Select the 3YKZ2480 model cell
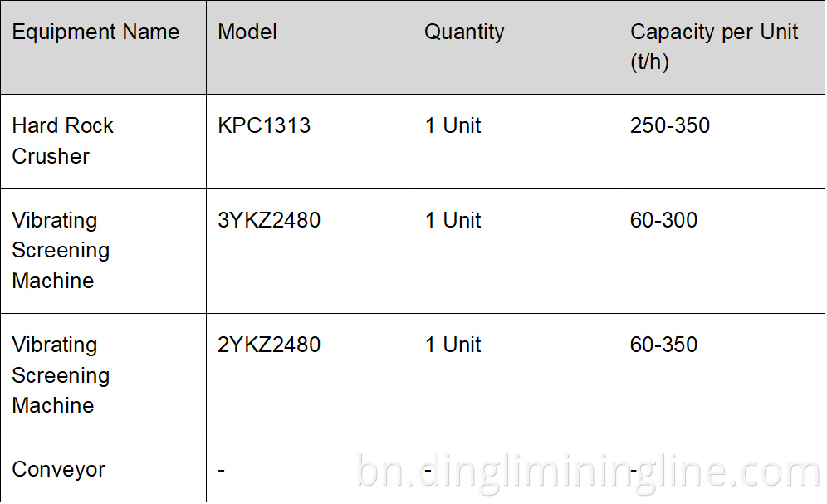The width and height of the screenshot is (827, 504). coord(269,220)
